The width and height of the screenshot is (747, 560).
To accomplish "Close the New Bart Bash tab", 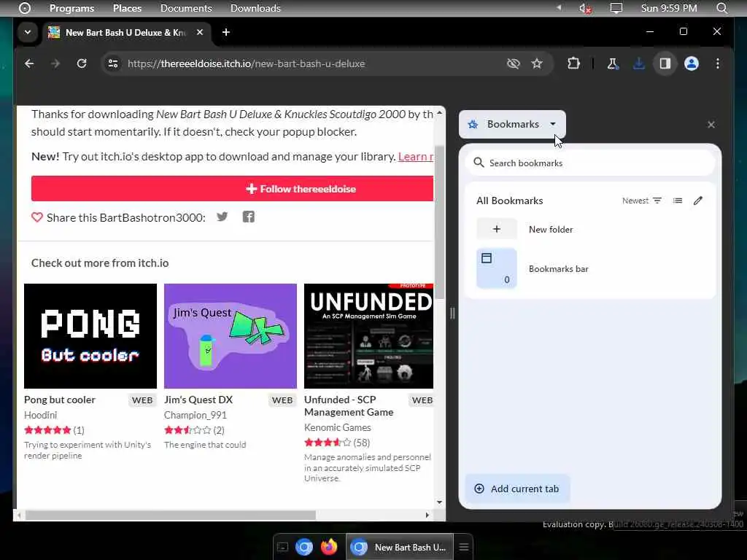I will [200, 32].
